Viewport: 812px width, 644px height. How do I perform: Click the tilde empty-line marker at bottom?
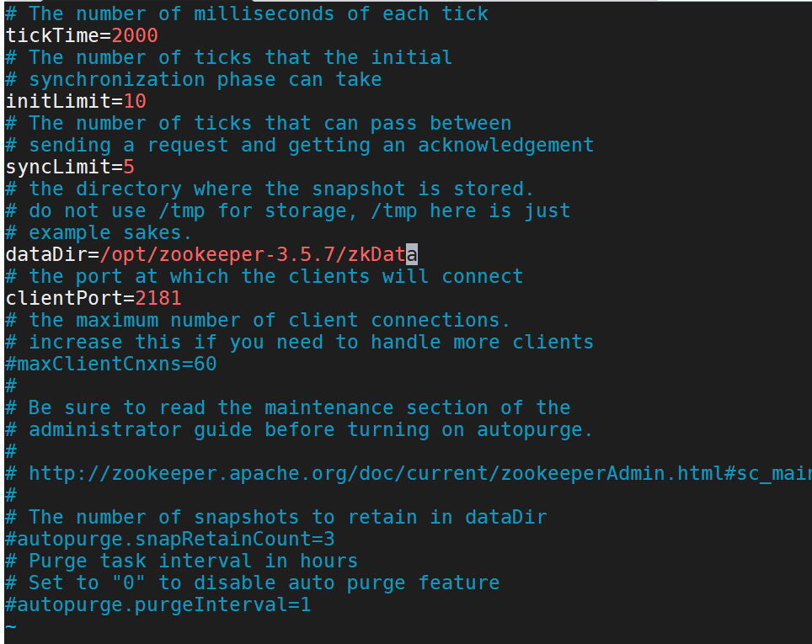[x=11, y=627]
